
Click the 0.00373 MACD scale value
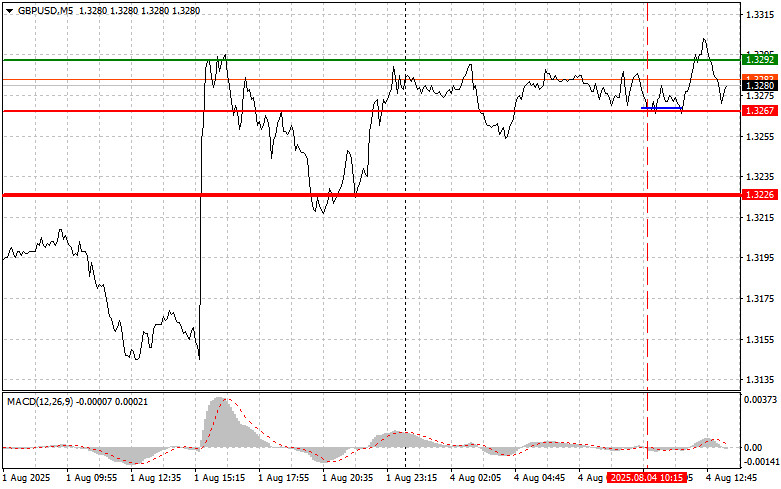[x=760, y=399]
